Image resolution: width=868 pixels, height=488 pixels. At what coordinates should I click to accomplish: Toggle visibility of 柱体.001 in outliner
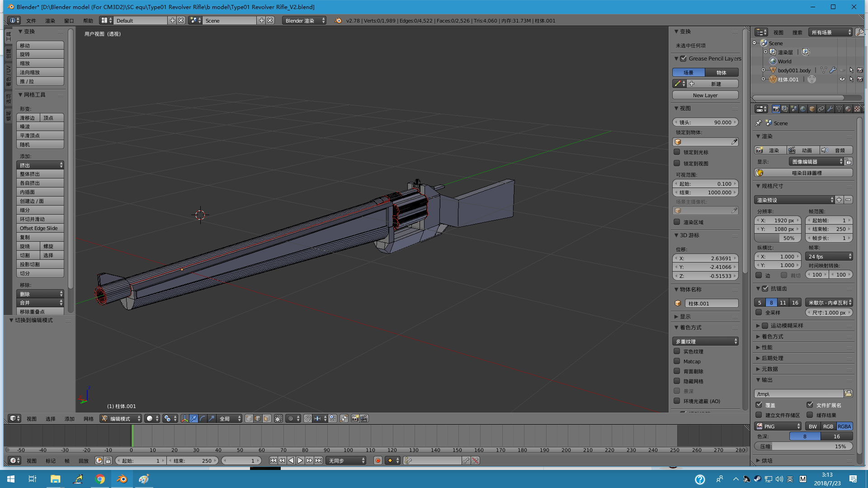842,80
